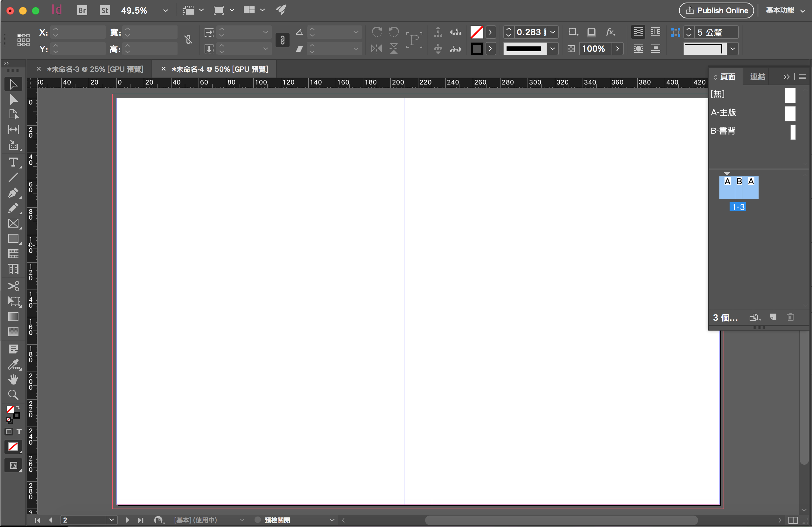The height and width of the screenshot is (527, 812).
Task: Select the Type tool
Action: (13, 162)
